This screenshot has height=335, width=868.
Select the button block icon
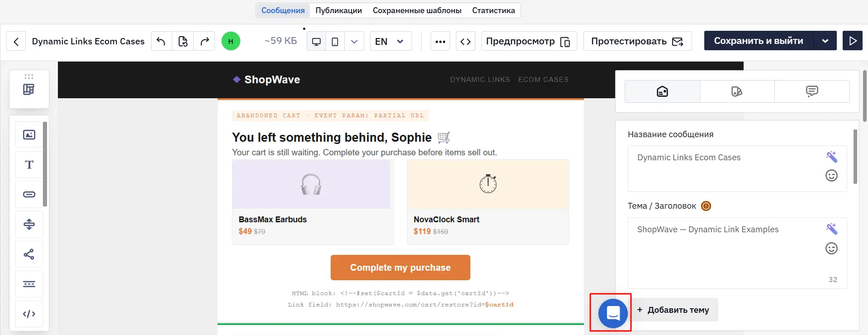tap(29, 194)
